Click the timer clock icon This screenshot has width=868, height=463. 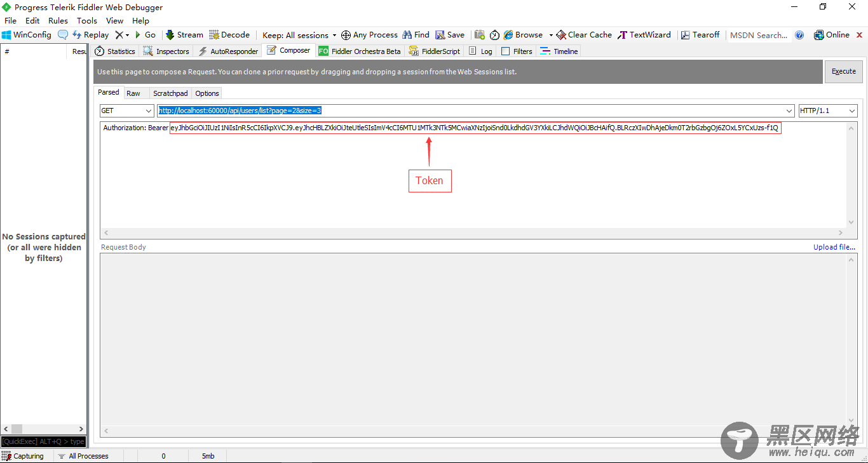click(494, 35)
